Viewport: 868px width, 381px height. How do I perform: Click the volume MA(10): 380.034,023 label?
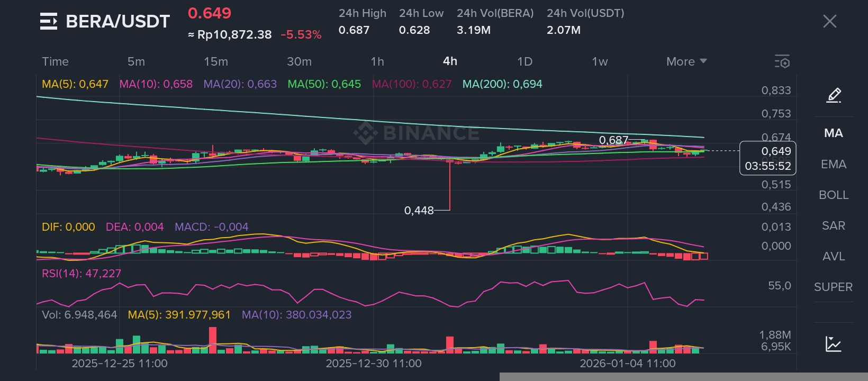[297, 315]
